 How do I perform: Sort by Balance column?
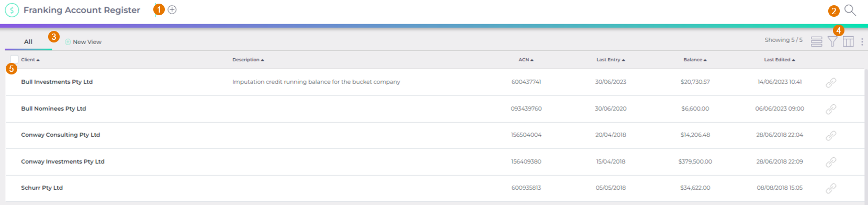pyautogui.click(x=695, y=60)
